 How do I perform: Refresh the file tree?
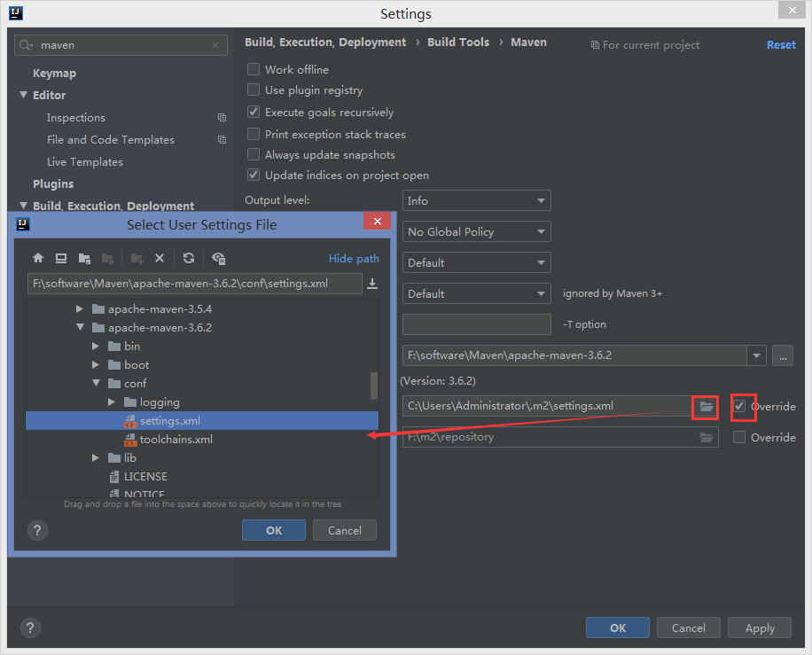click(189, 258)
